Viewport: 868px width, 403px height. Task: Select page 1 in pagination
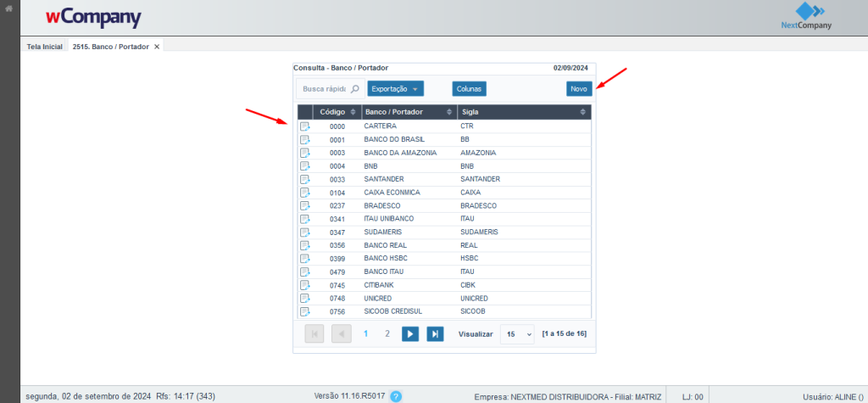pyautogui.click(x=365, y=333)
